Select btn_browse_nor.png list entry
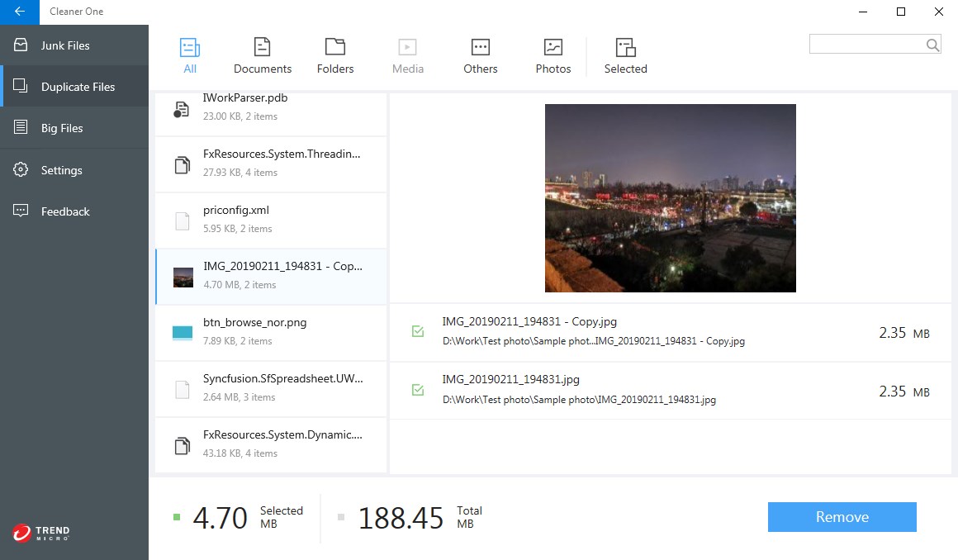 tap(271, 333)
